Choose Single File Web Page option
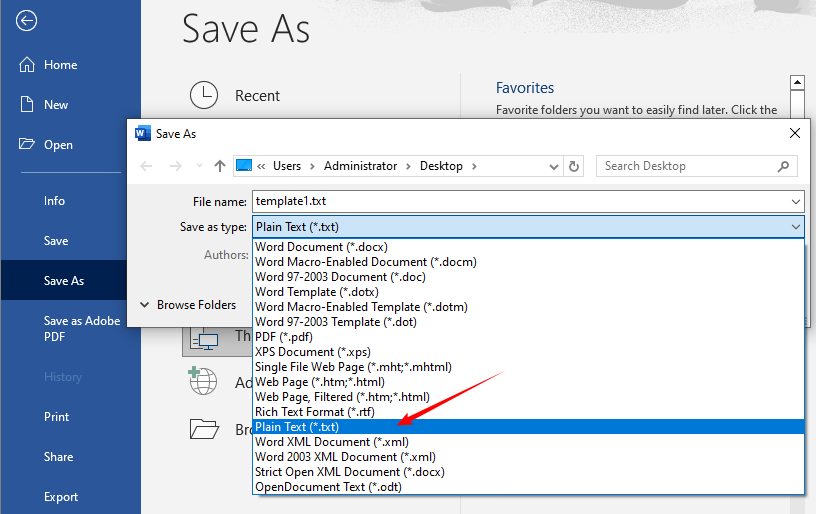Viewport: 816px width, 514px height. point(528,367)
